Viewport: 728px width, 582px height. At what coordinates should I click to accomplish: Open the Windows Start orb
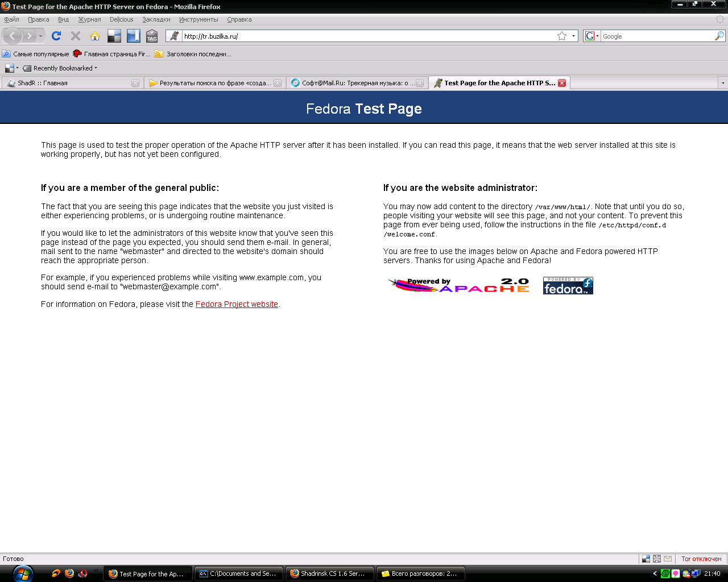[x=23, y=573]
